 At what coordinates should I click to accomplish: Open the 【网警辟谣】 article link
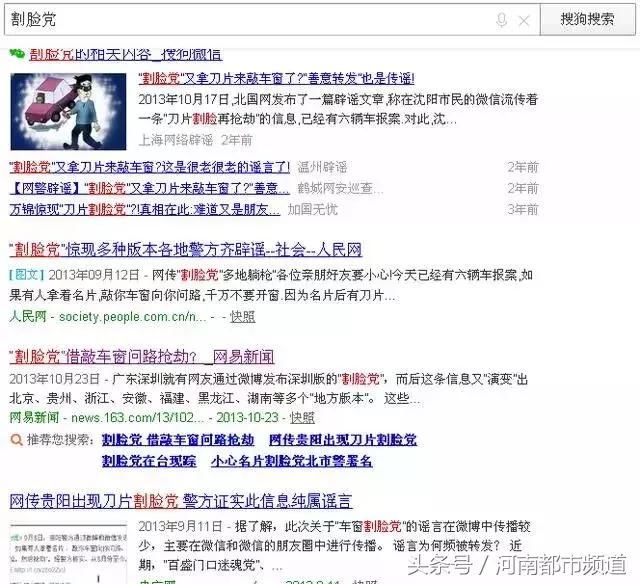click(x=149, y=188)
